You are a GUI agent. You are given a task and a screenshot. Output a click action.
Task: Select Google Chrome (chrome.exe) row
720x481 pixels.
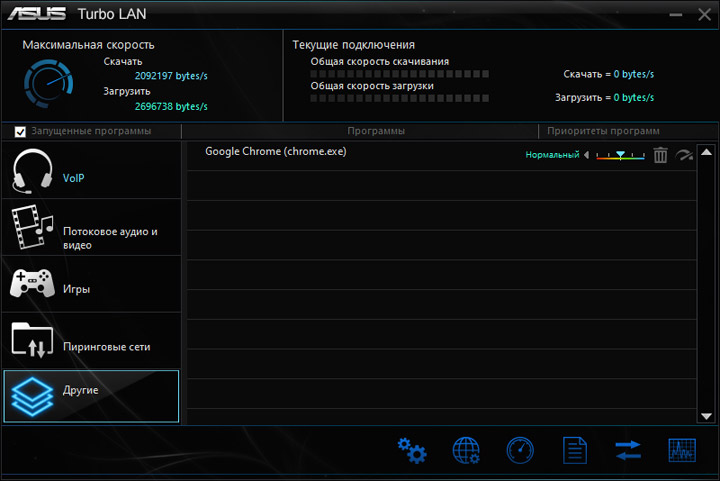click(x=441, y=156)
